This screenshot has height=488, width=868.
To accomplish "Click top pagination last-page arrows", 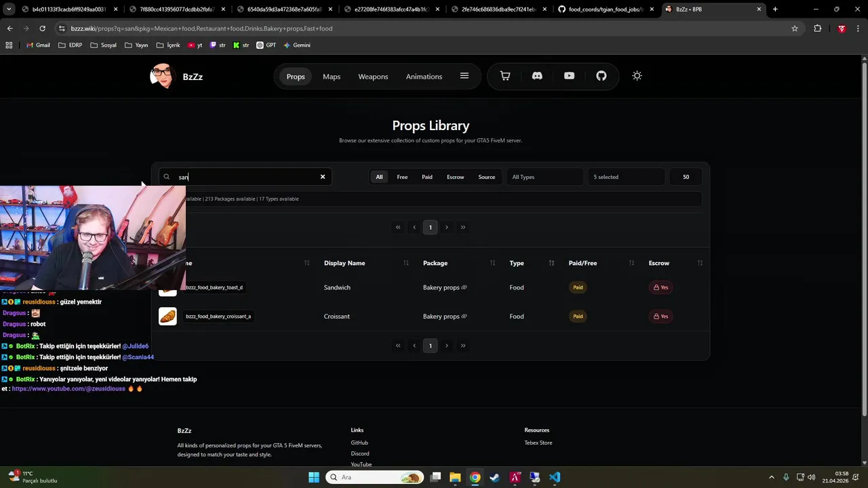I will click(463, 227).
